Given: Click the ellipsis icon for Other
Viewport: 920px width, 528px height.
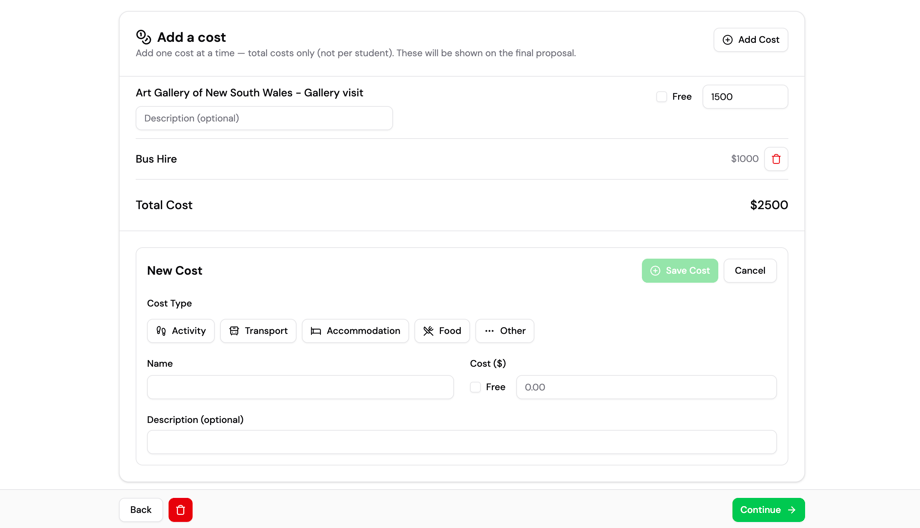Looking at the screenshot, I should point(489,331).
